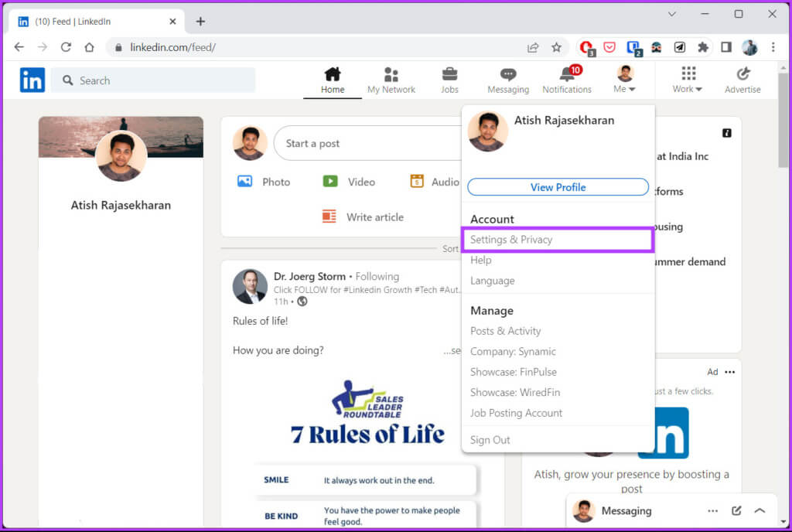The height and width of the screenshot is (532, 792).
Task: Click the Messaging overlay title bar
Action: point(671,511)
